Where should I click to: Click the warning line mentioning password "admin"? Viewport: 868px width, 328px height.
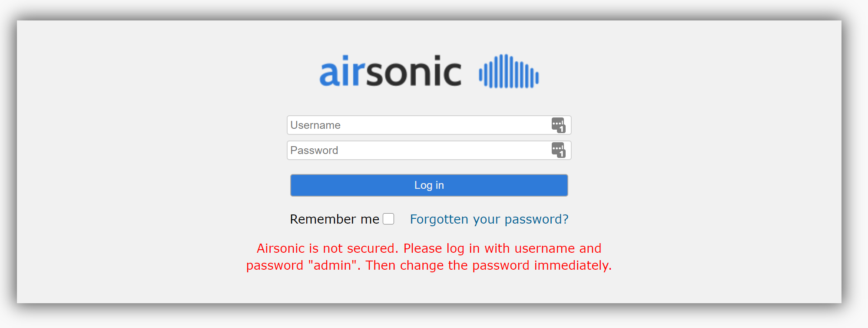click(x=429, y=265)
